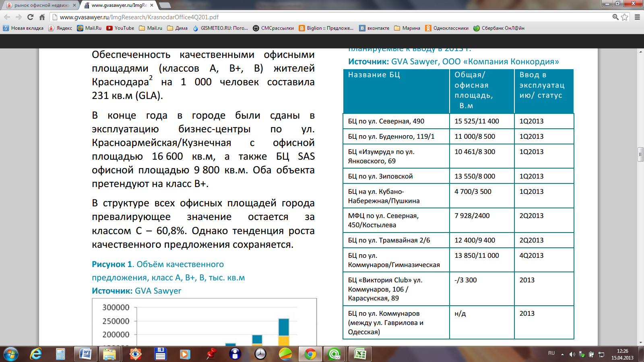Open the Mail.Ru bookmark

pyautogui.click(x=89, y=28)
